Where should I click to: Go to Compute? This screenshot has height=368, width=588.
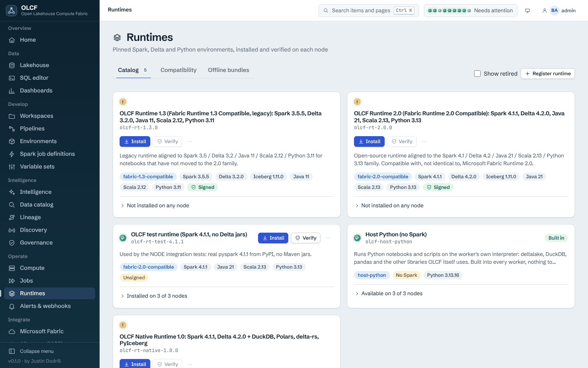(x=49, y=268)
